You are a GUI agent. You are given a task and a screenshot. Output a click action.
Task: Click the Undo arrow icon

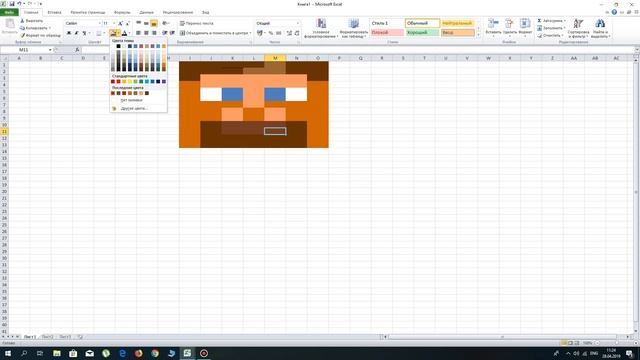pyautogui.click(x=19, y=4)
